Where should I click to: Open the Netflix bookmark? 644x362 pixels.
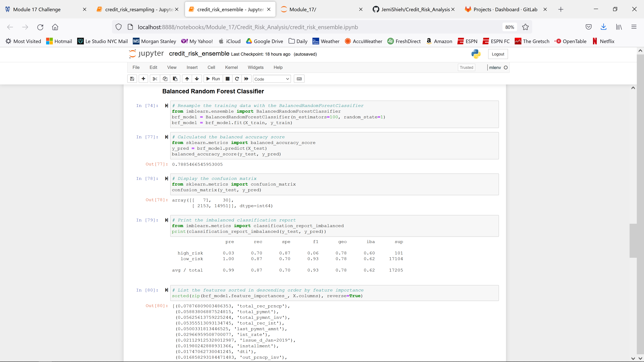tap(603, 41)
